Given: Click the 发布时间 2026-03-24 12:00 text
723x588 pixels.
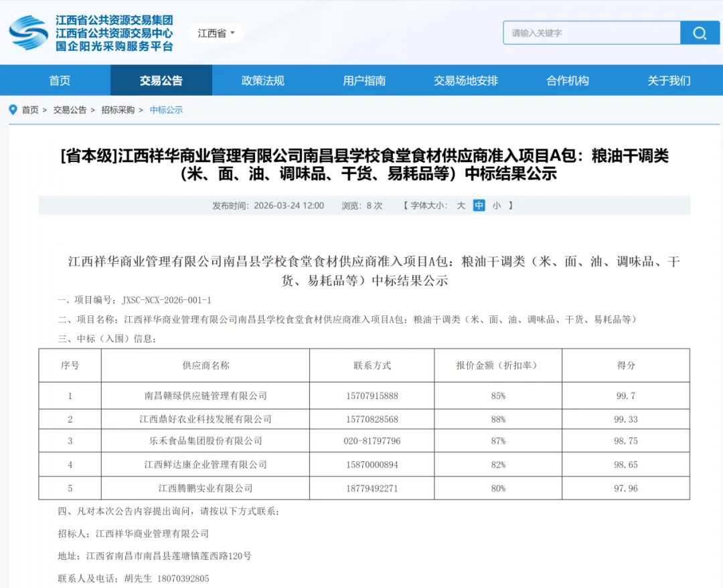Looking at the screenshot, I should tap(268, 206).
